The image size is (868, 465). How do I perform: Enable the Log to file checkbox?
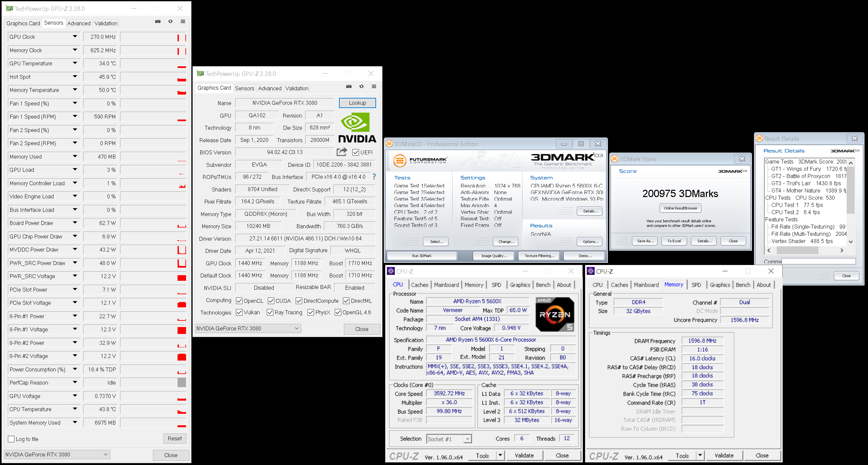coord(11,439)
